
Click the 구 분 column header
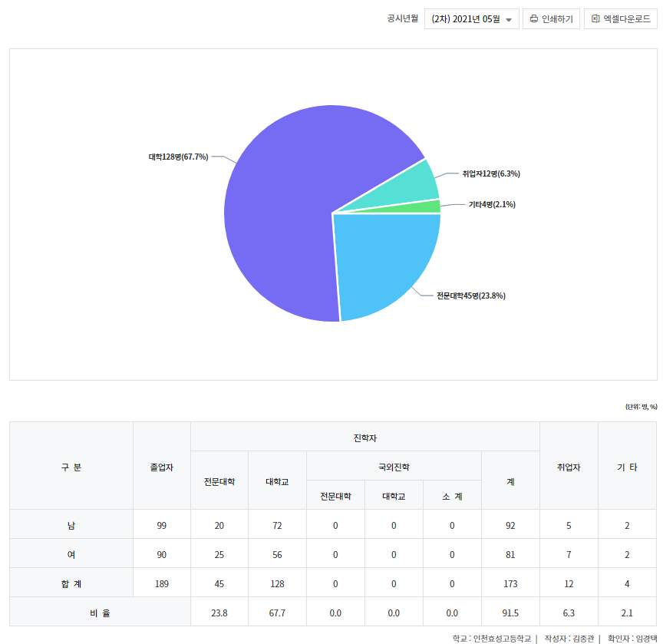click(x=71, y=466)
